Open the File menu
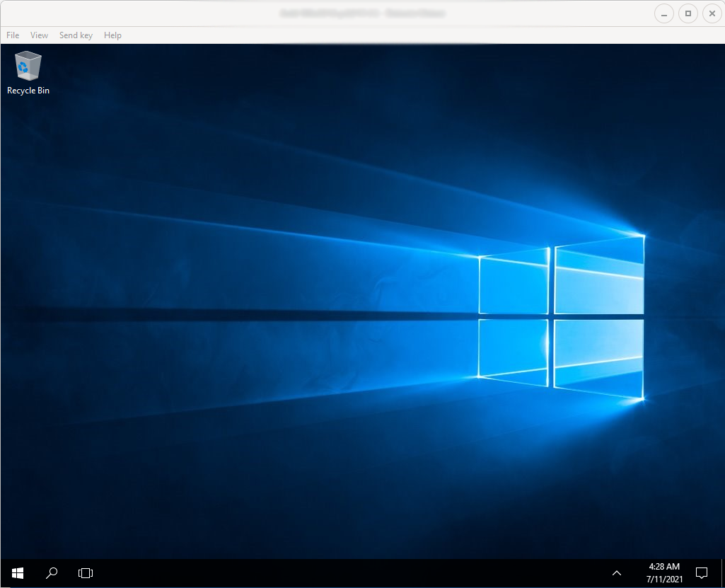725x588 pixels. tap(13, 35)
